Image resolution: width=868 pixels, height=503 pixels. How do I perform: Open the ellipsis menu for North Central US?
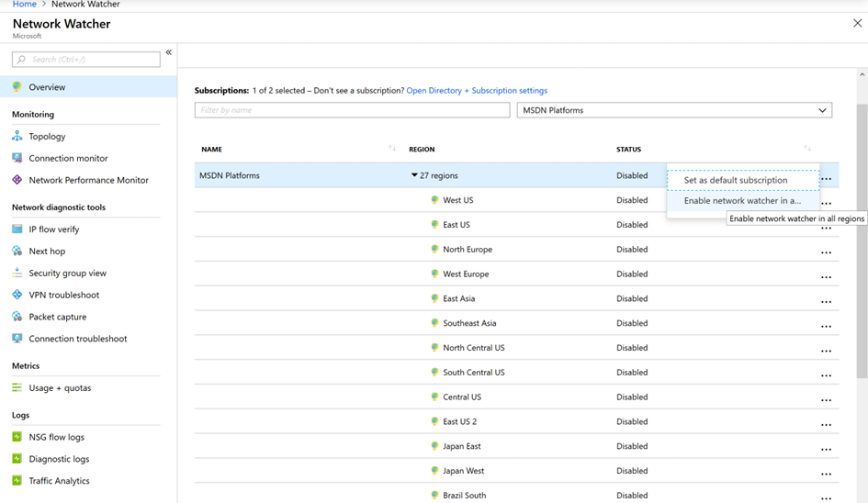pos(826,351)
